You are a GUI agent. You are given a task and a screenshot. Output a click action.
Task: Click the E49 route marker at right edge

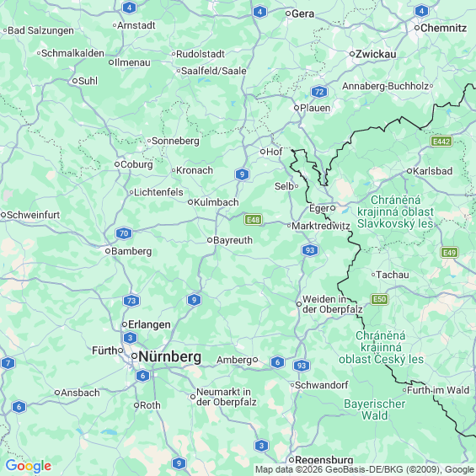tap(449, 252)
